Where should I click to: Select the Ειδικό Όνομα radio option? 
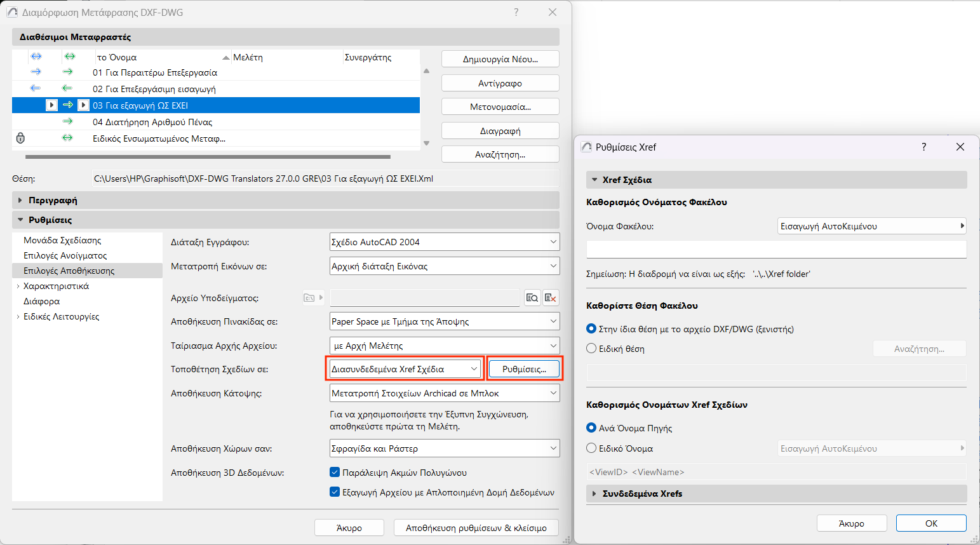pyautogui.click(x=591, y=448)
